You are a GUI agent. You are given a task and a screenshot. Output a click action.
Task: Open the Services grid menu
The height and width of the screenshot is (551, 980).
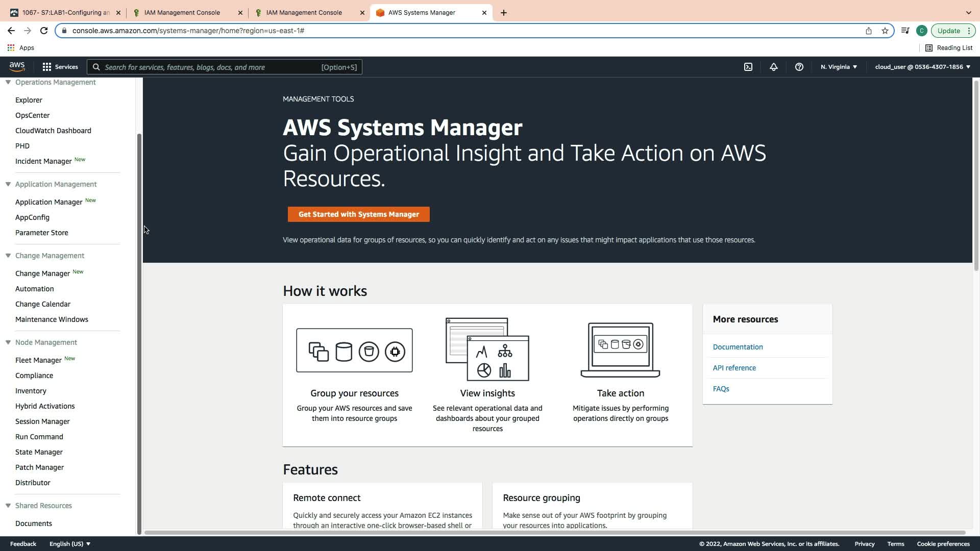tap(60, 67)
